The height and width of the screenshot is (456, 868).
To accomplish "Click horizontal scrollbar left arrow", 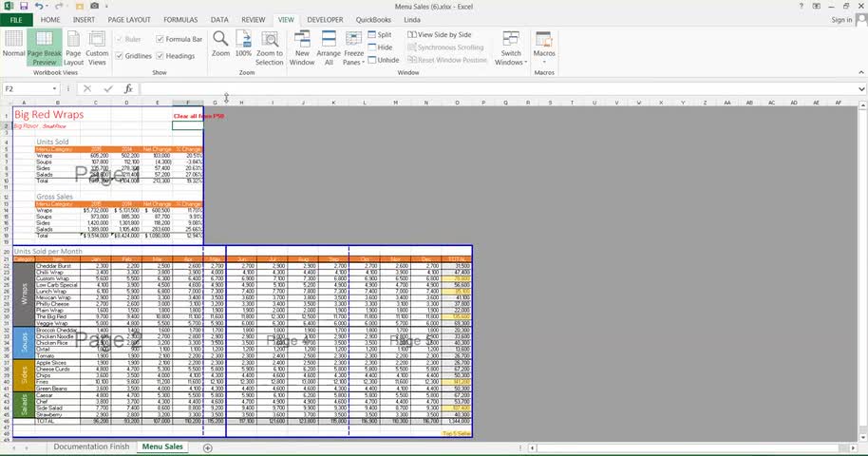I will (532, 447).
